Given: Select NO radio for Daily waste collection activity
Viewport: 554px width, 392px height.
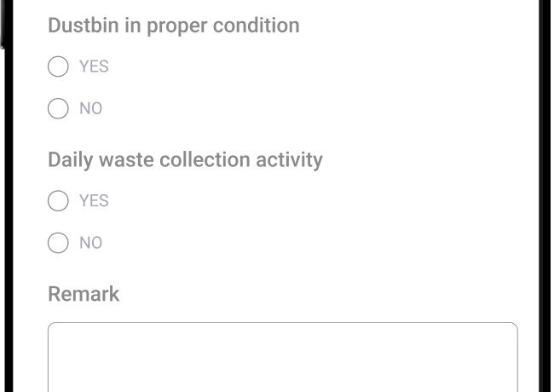Looking at the screenshot, I should [x=58, y=243].
